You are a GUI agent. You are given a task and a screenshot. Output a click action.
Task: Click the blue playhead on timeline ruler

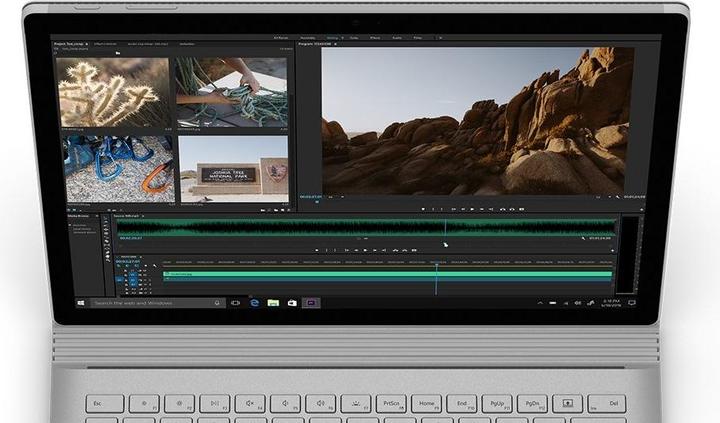(437, 263)
